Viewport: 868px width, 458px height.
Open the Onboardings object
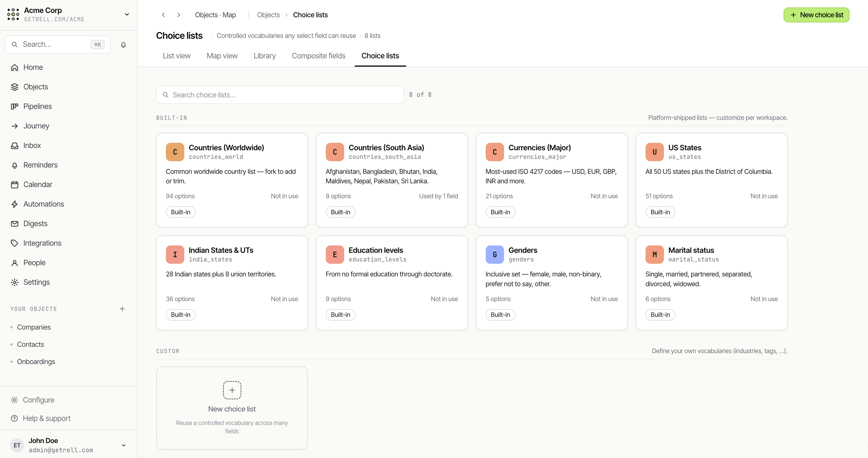click(x=36, y=361)
